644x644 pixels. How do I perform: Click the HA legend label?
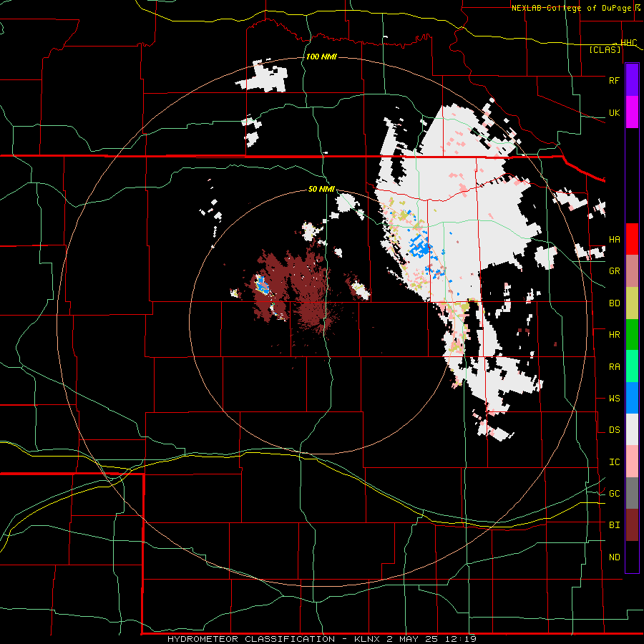coord(614,240)
